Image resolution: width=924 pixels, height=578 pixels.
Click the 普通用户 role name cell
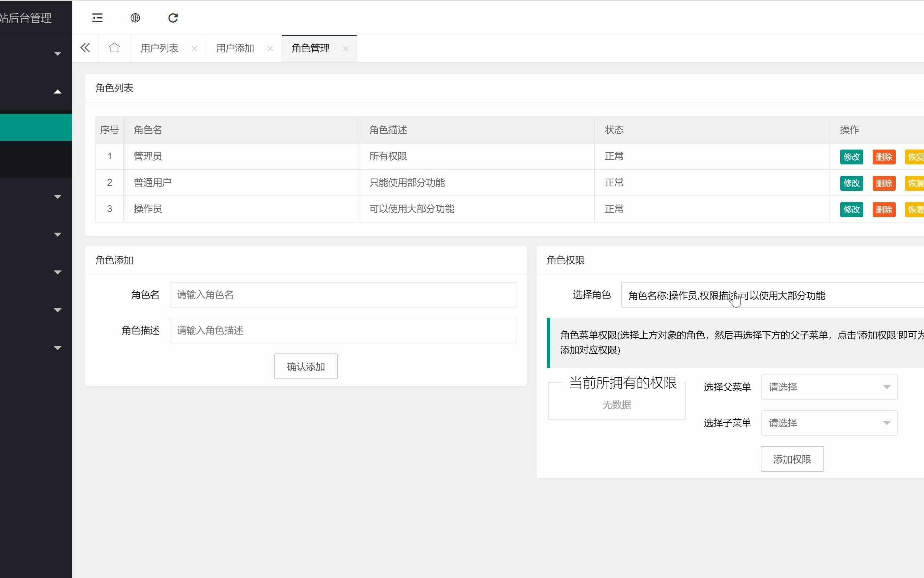pos(241,183)
